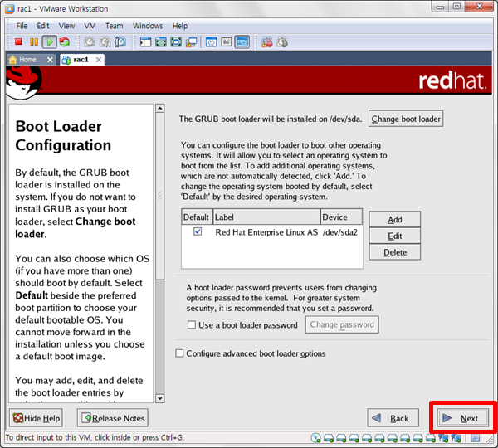Screen dimensions: 498x448
Task: Click the record-movie icon with the red dot
Action: (266, 42)
